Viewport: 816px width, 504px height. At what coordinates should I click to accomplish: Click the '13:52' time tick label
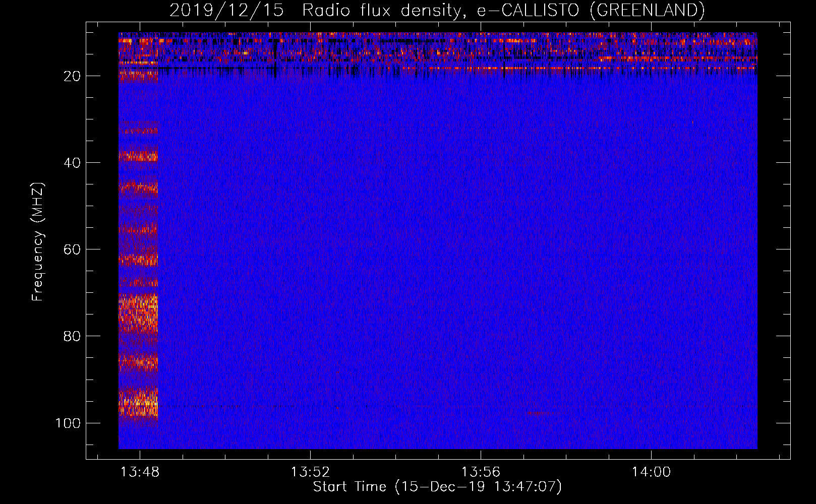[x=310, y=472]
